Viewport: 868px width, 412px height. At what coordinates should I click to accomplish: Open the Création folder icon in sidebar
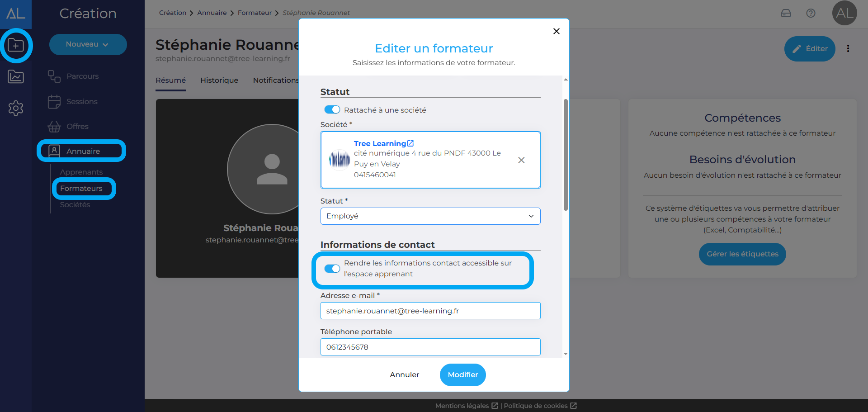tap(16, 45)
